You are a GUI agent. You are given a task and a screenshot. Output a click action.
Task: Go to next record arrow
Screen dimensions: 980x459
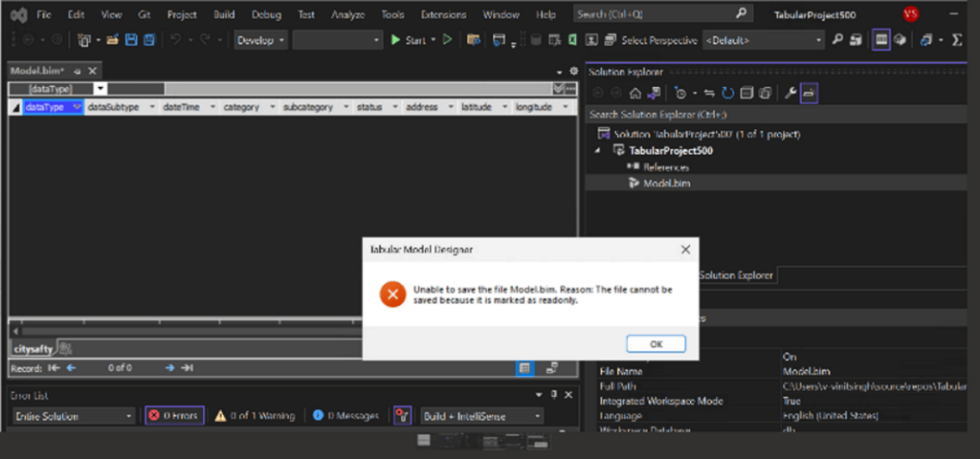(169, 368)
